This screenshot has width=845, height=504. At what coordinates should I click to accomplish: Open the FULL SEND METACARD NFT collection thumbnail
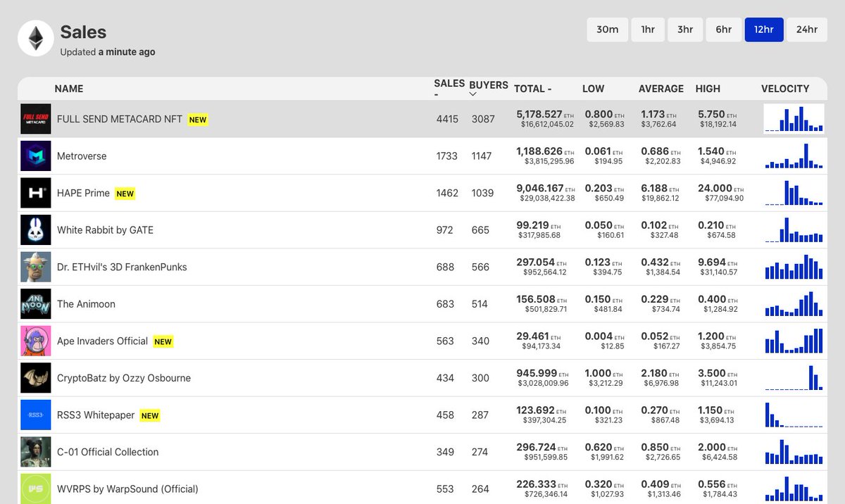pyautogui.click(x=36, y=119)
